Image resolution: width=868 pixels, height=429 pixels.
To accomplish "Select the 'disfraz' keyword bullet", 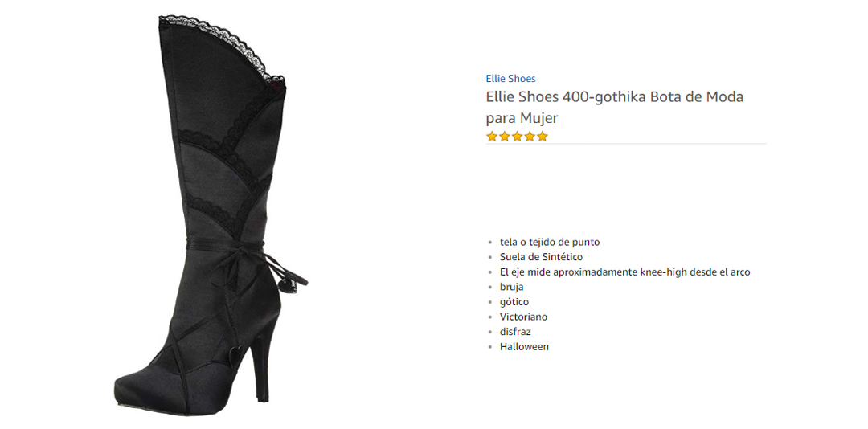I will click(x=515, y=332).
